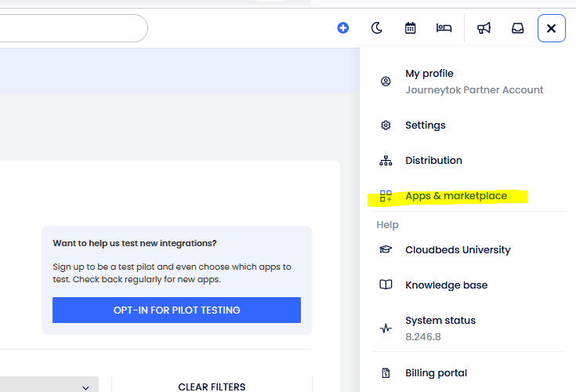
Task: Open the calendar icon in toolbar
Action: coord(410,28)
